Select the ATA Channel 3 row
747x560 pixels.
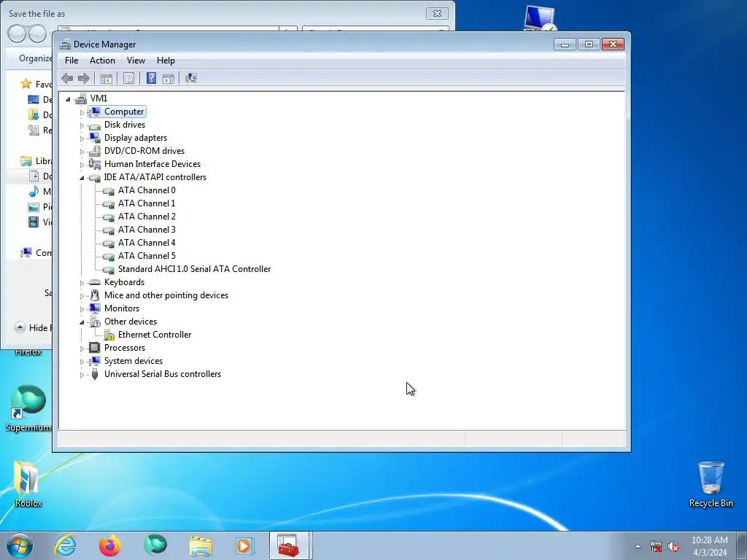click(147, 230)
